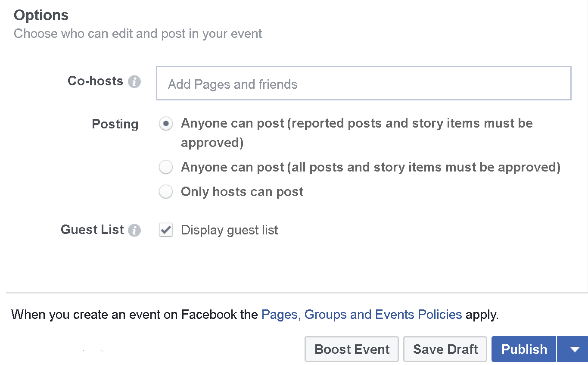Uncheck the Display guest list checkbox

(x=166, y=230)
